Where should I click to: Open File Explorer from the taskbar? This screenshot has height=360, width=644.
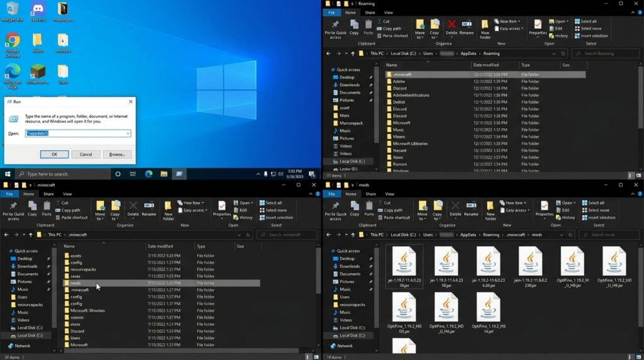164,174
